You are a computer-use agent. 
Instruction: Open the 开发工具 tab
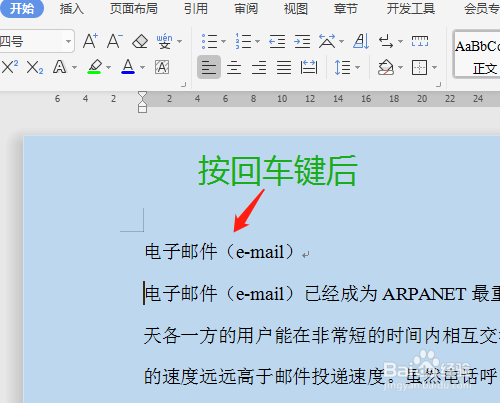click(411, 9)
